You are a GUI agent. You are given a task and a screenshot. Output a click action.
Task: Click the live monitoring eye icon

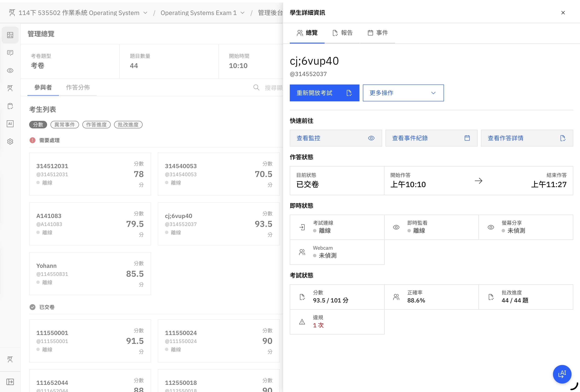point(396,227)
